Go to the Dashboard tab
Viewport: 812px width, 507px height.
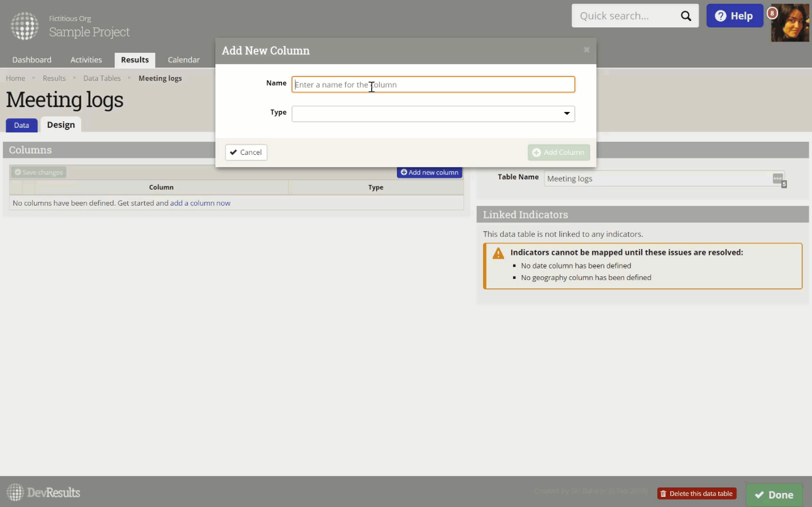pos(32,60)
